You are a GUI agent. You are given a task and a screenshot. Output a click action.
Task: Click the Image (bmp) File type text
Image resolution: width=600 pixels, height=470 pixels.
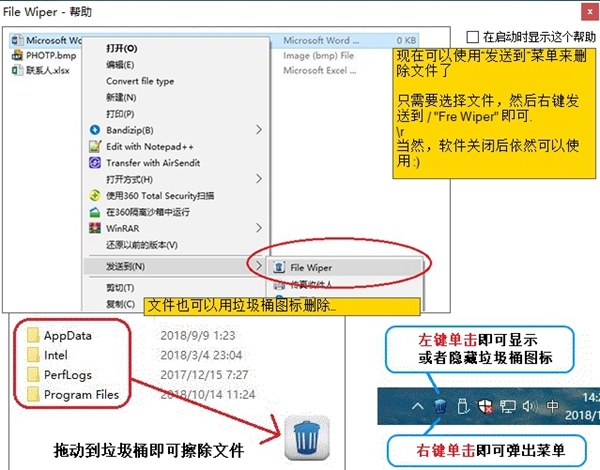pyautogui.click(x=319, y=55)
